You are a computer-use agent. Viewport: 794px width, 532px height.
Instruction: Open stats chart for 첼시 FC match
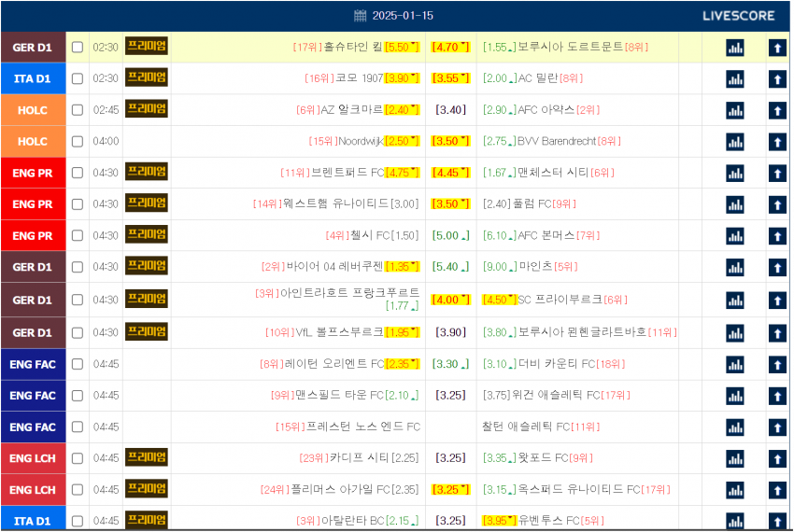(x=735, y=236)
